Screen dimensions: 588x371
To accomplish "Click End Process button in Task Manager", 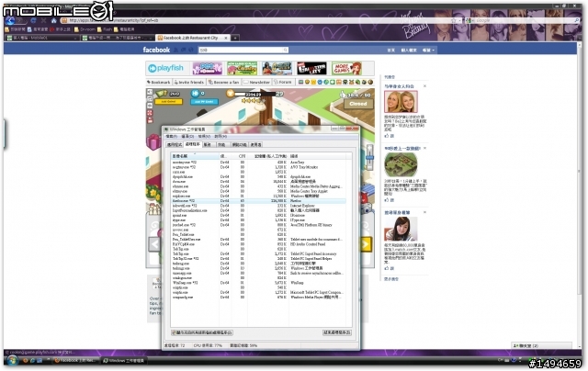I will click(x=337, y=332).
